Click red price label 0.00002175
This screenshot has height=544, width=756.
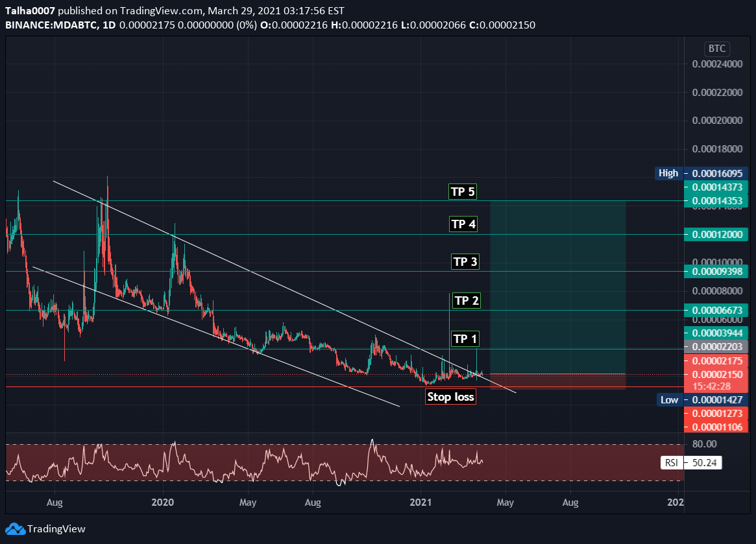[x=716, y=361]
